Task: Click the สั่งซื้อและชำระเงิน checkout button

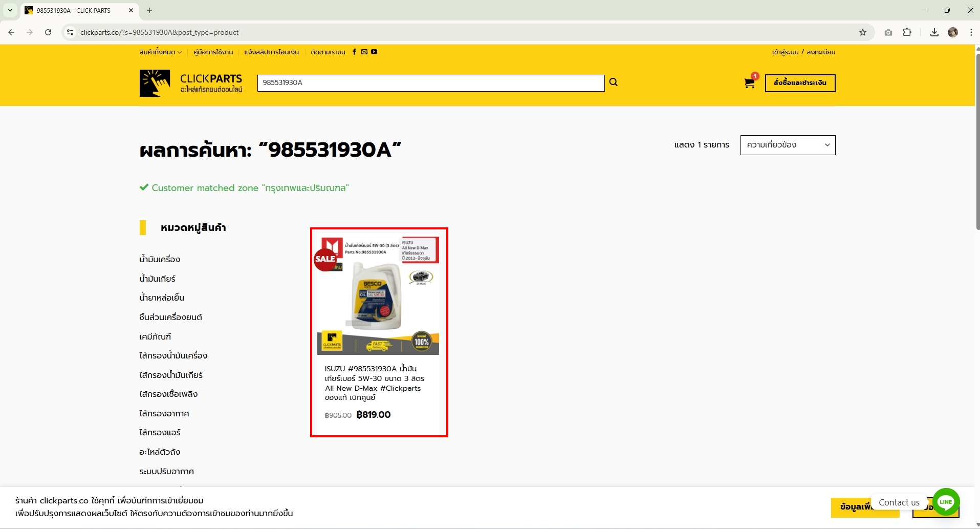Action: coord(800,83)
